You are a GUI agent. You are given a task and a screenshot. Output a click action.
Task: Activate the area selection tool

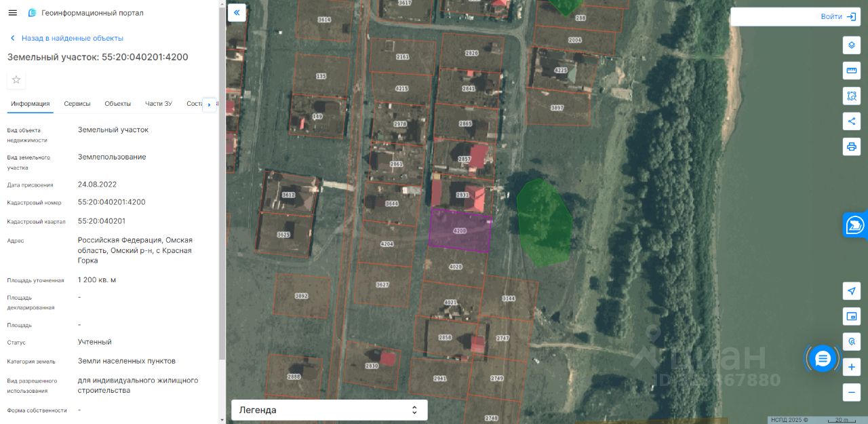pyautogui.click(x=852, y=96)
